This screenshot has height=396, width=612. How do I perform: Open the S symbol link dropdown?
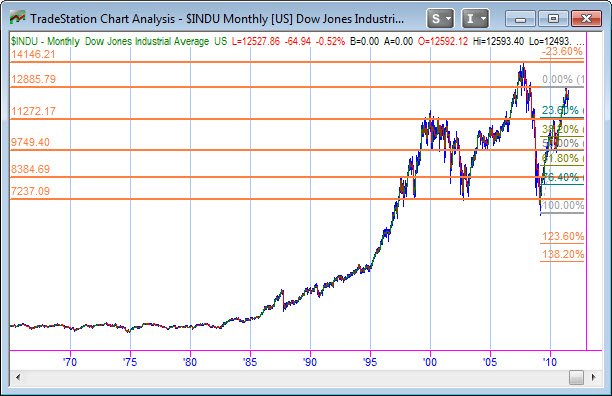tap(440, 18)
